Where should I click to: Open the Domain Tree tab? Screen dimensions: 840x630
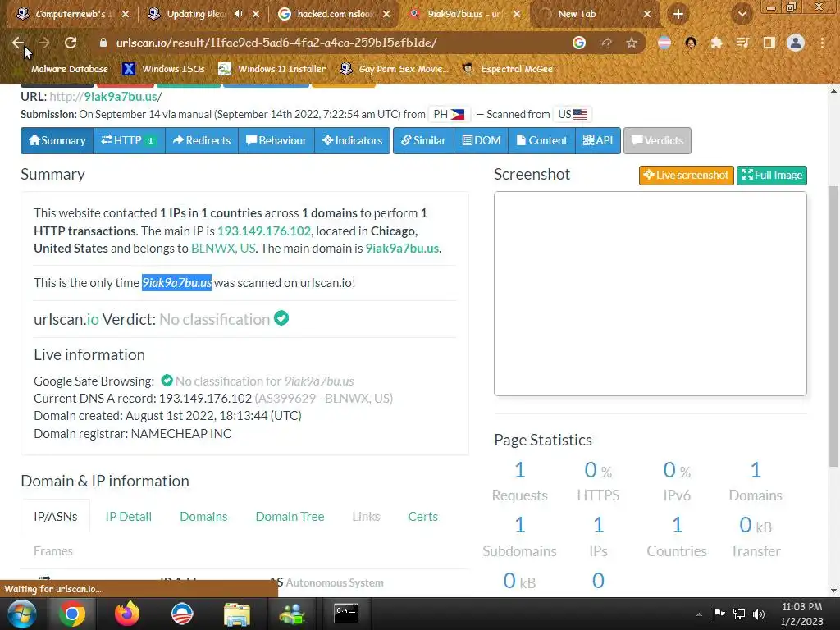[x=290, y=517]
